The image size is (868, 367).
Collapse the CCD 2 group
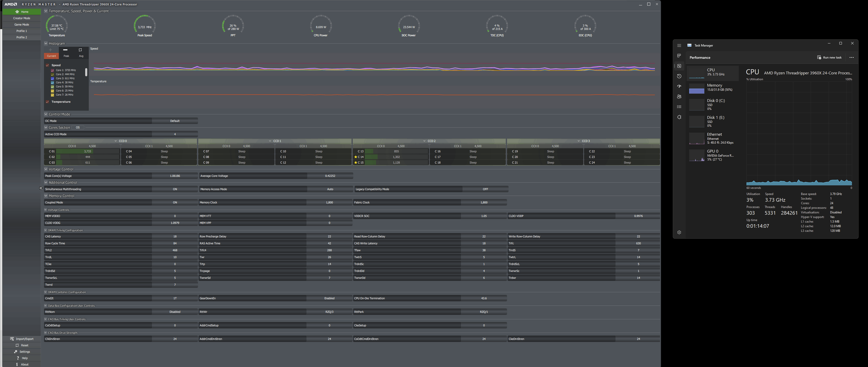click(x=424, y=141)
